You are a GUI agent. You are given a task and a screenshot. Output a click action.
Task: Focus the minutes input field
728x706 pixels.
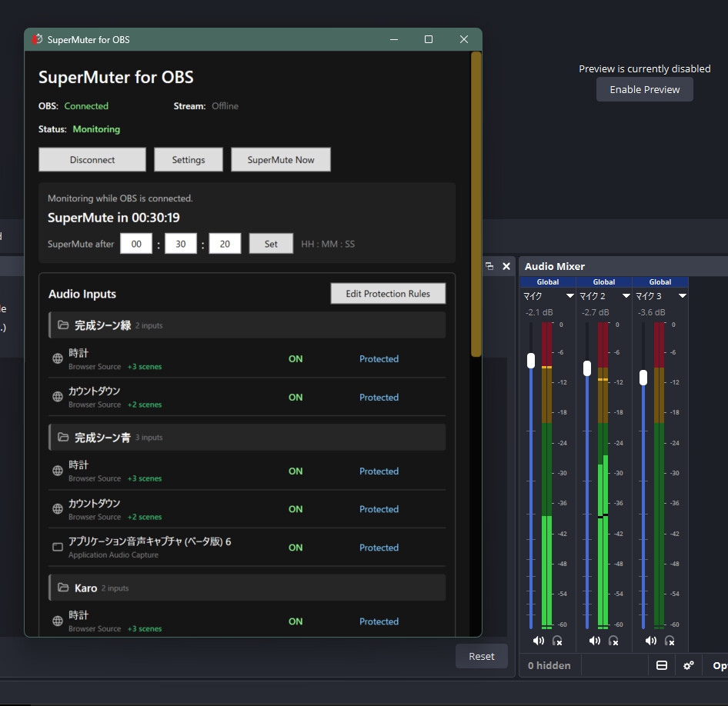click(180, 244)
